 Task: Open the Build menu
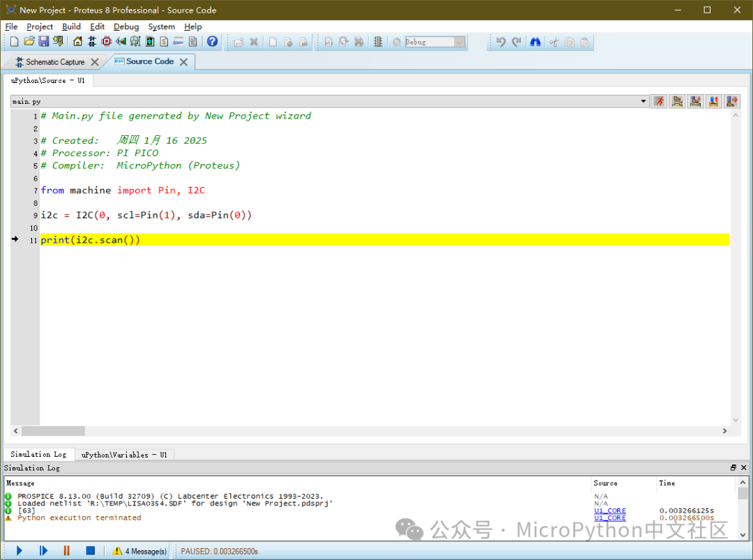pyautogui.click(x=71, y=27)
